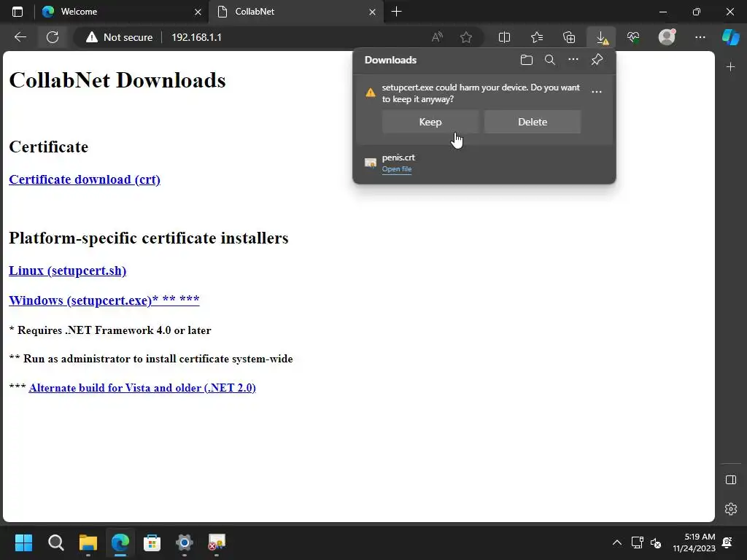
Task: Open the clock and date flyout
Action: [694, 542]
